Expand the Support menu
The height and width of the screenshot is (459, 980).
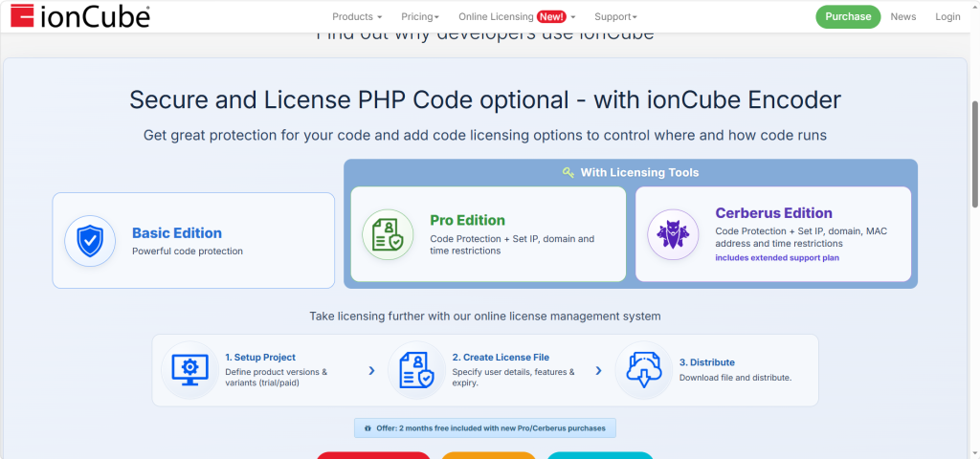[615, 17]
